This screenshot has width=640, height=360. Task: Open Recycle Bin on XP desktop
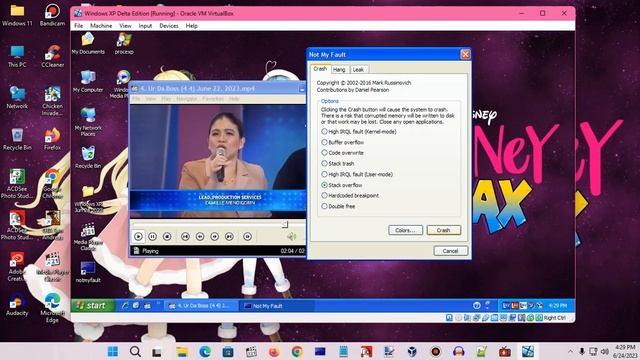(x=88, y=158)
